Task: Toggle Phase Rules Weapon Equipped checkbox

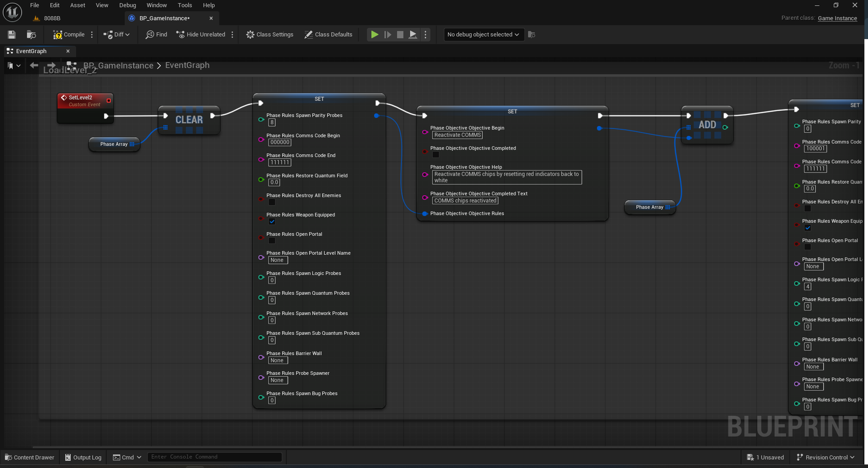Action: coord(272,221)
